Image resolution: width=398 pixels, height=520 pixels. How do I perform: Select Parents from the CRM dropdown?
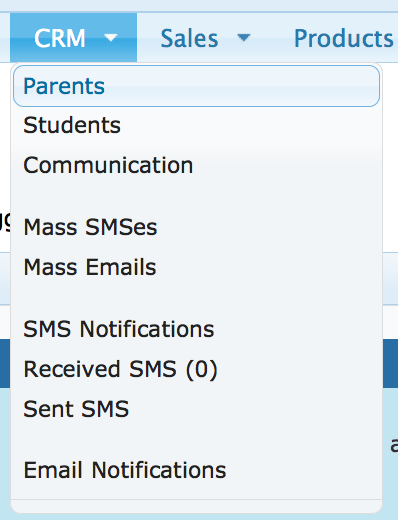[196, 86]
